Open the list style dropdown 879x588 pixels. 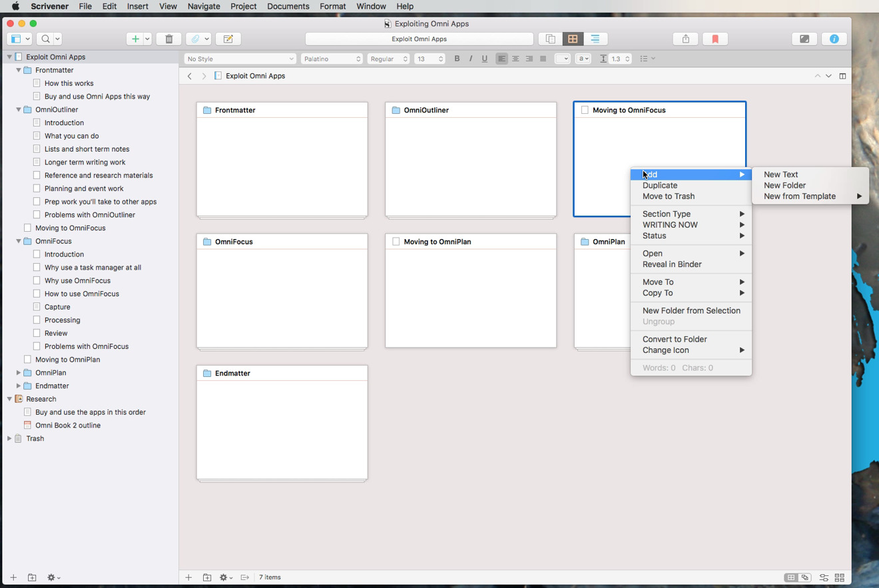tap(647, 59)
